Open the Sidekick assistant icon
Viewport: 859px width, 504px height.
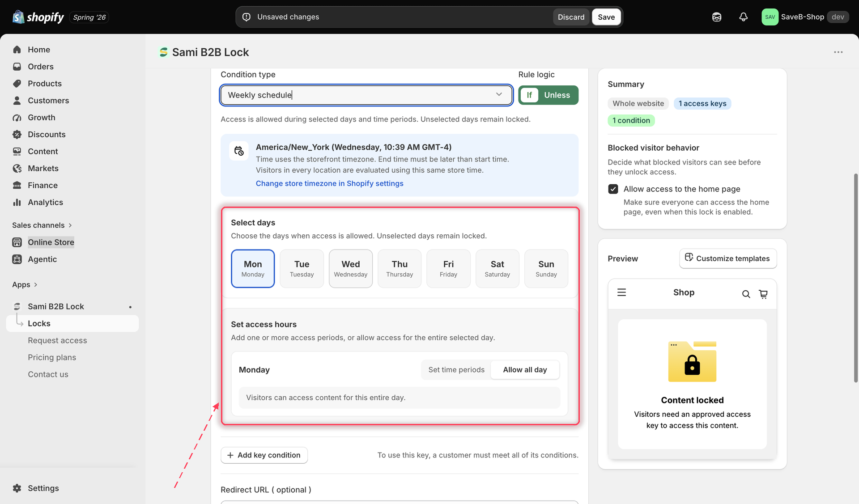717,17
